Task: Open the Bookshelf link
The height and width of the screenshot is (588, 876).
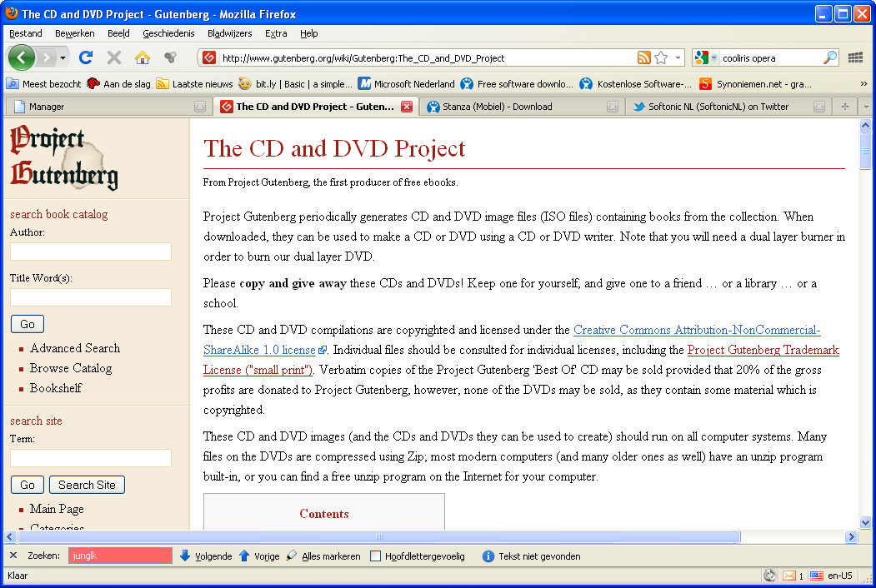Action: 56,387
